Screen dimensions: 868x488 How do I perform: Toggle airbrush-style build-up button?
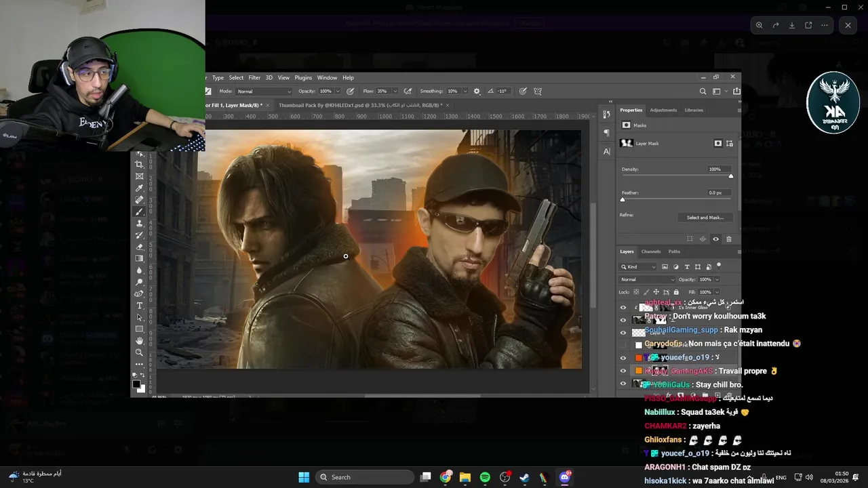[408, 91]
